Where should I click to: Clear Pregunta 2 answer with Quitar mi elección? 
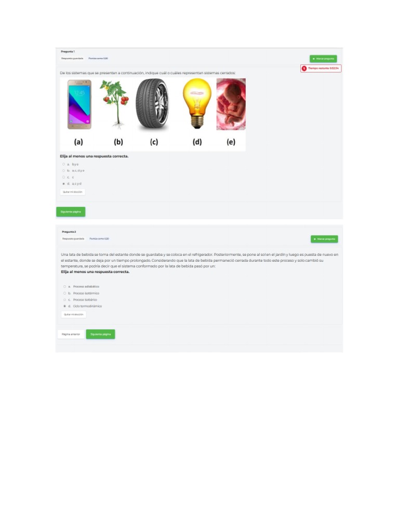point(74,314)
